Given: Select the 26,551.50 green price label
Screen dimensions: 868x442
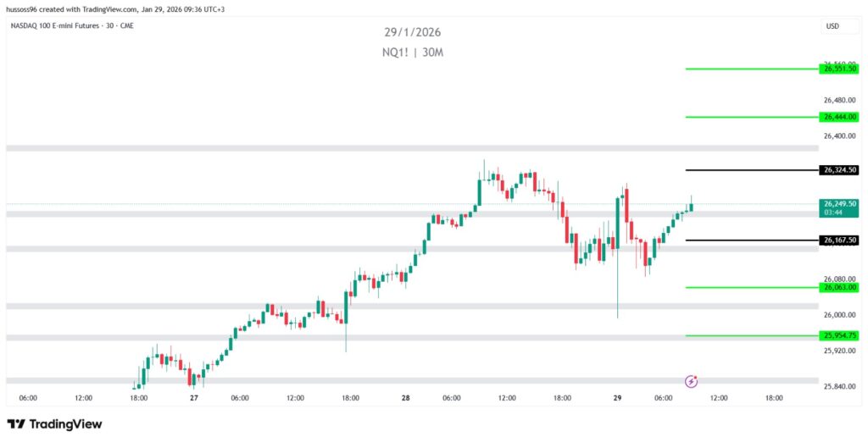Looking at the screenshot, I should 839,69.
